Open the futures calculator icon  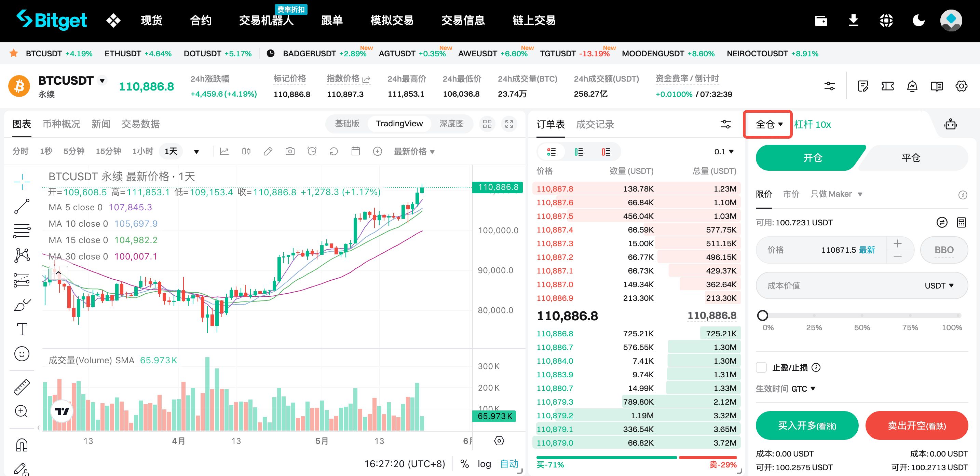click(962, 222)
